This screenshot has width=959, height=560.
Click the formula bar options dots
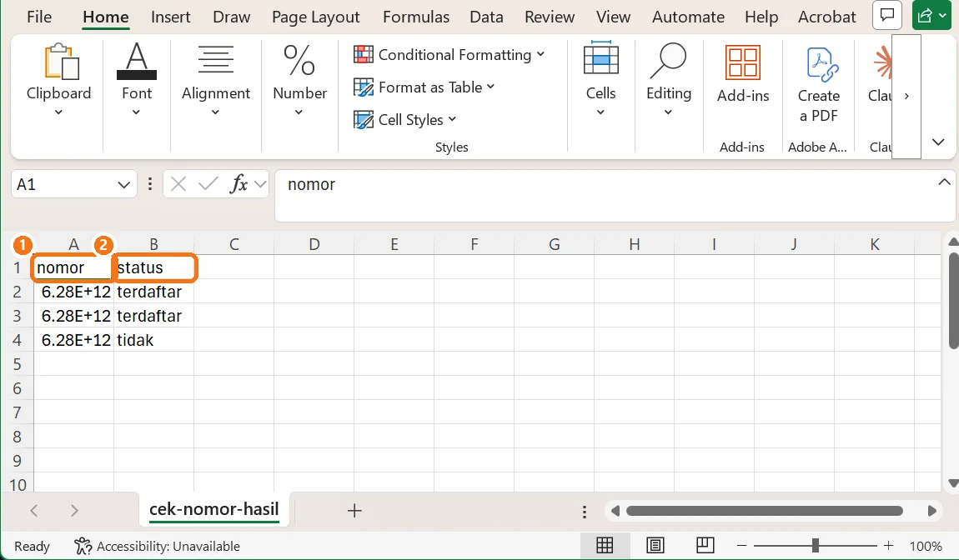[150, 184]
